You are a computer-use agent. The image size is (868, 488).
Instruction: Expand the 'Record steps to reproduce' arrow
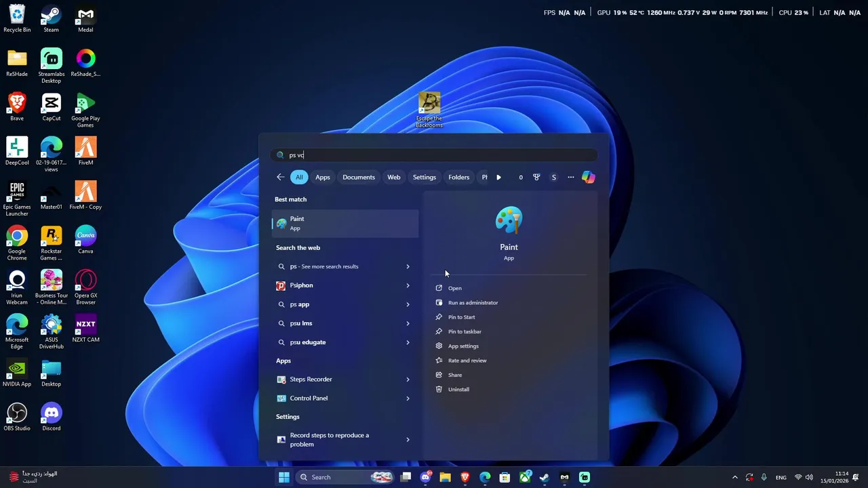408,440
